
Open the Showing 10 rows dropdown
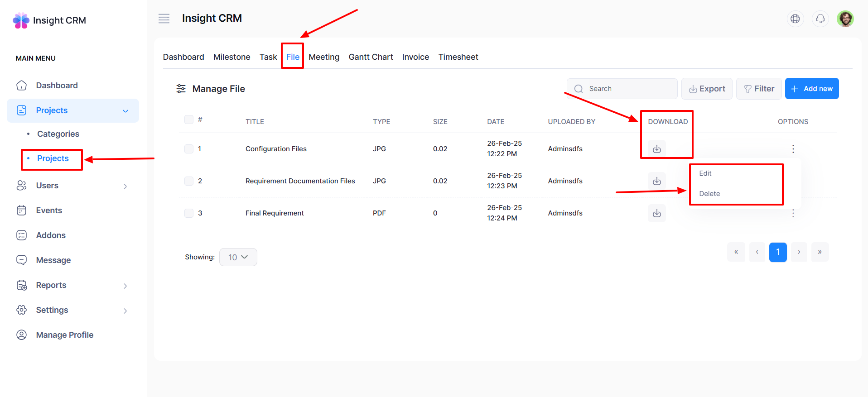238,257
